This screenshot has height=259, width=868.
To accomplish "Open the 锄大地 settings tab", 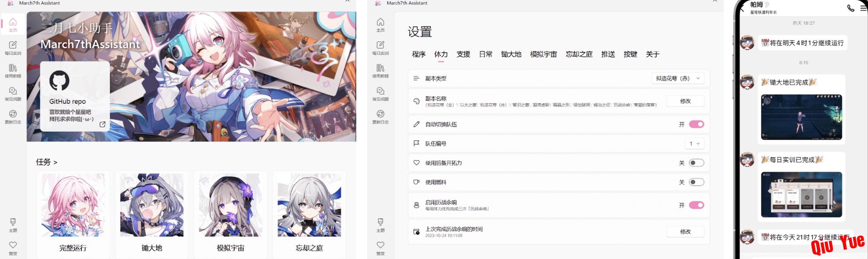I will point(512,54).
